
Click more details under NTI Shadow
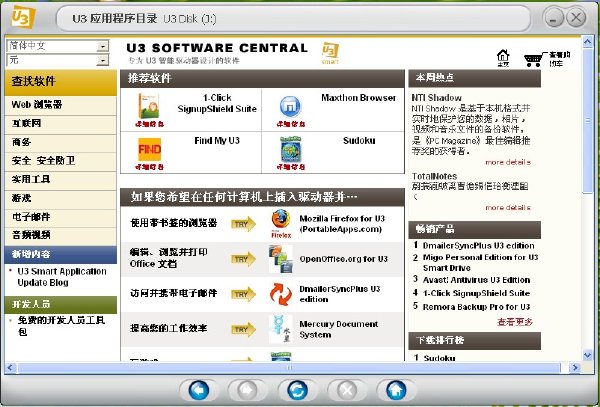(x=508, y=163)
